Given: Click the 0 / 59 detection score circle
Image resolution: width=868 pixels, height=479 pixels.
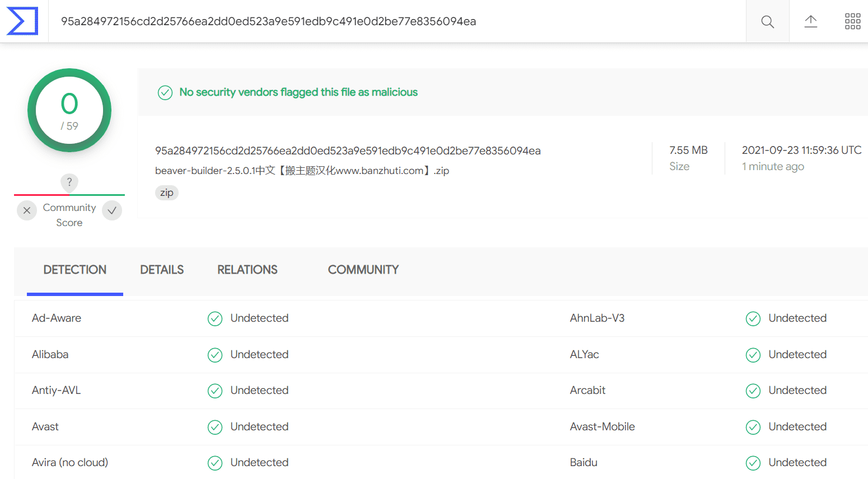Looking at the screenshot, I should click(69, 110).
